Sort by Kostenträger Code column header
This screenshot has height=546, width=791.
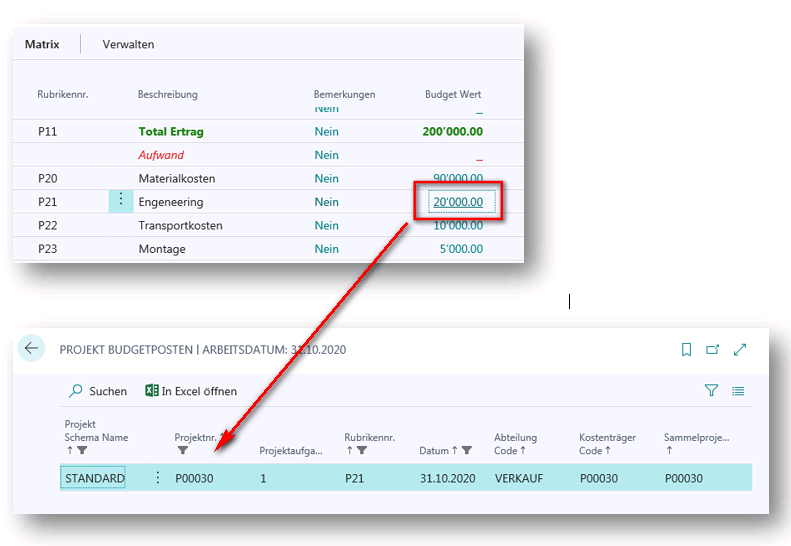point(607,444)
